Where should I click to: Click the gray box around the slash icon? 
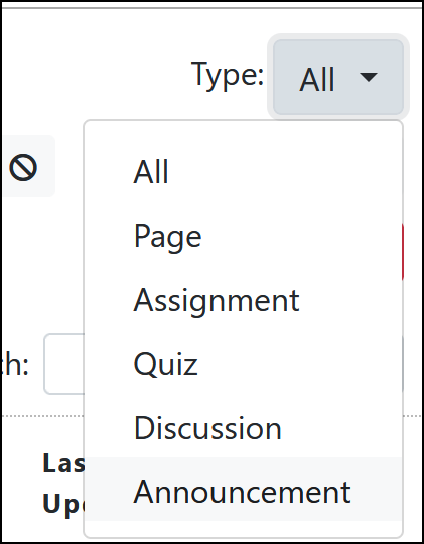28,166
